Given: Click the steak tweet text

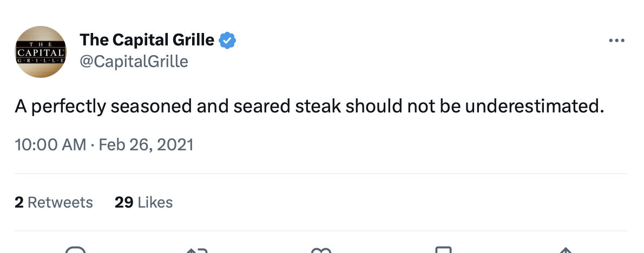Looking at the screenshot, I should coord(308,106).
